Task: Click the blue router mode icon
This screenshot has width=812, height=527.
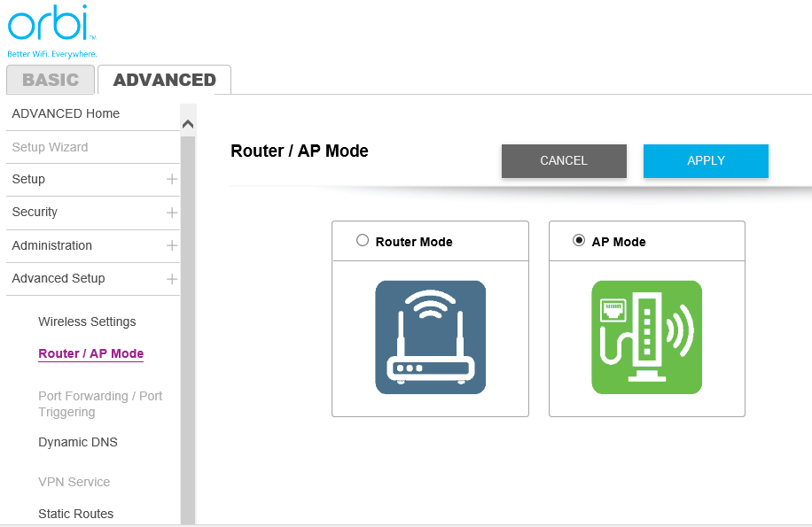Action: click(430, 337)
